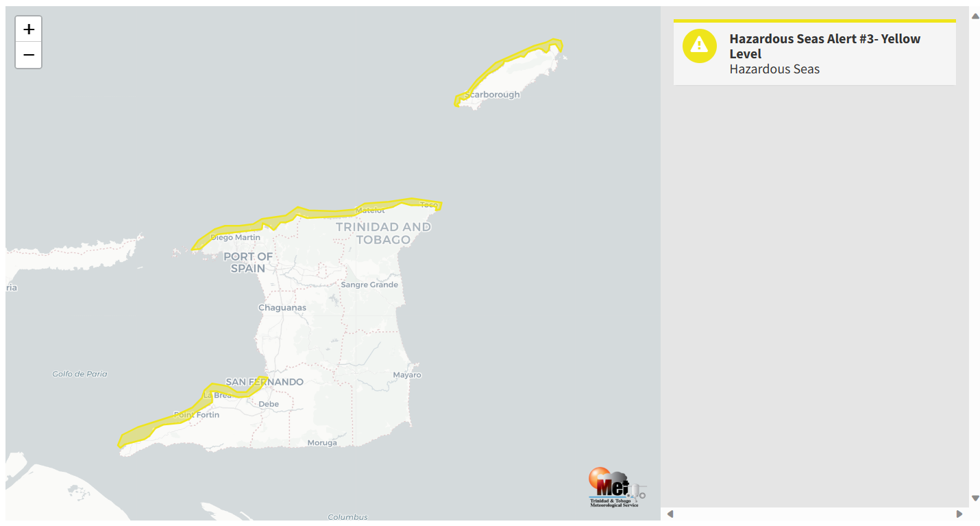Click the Matelot map label
Viewport: 980px width, 526px height.
pyautogui.click(x=370, y=210)
